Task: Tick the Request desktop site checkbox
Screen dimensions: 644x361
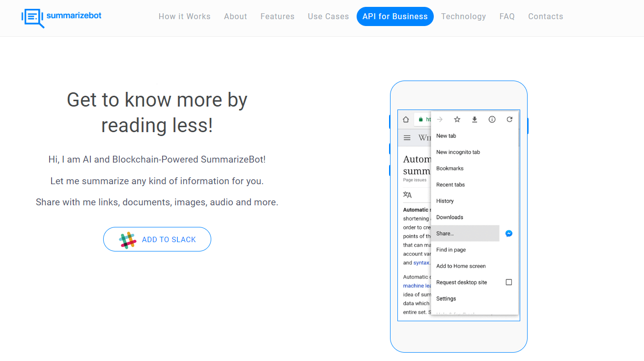Action: [509, 282]
